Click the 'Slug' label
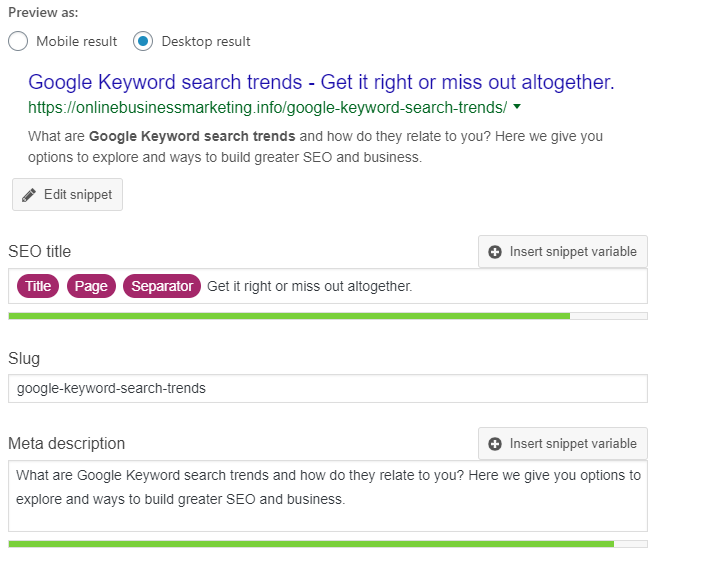 click(24, 359)
